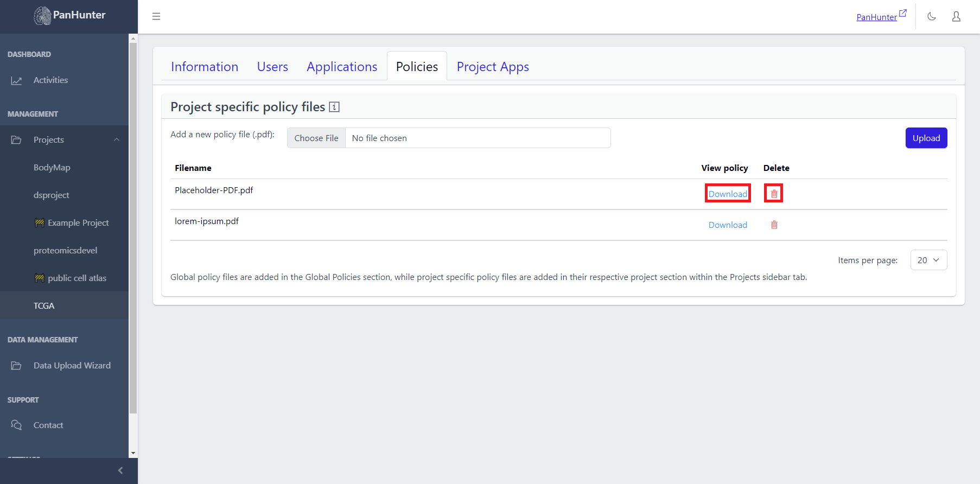This screenshot has width=980, height=484.
Task: Click the hamburger menu icon
Action: coord(156,16)
